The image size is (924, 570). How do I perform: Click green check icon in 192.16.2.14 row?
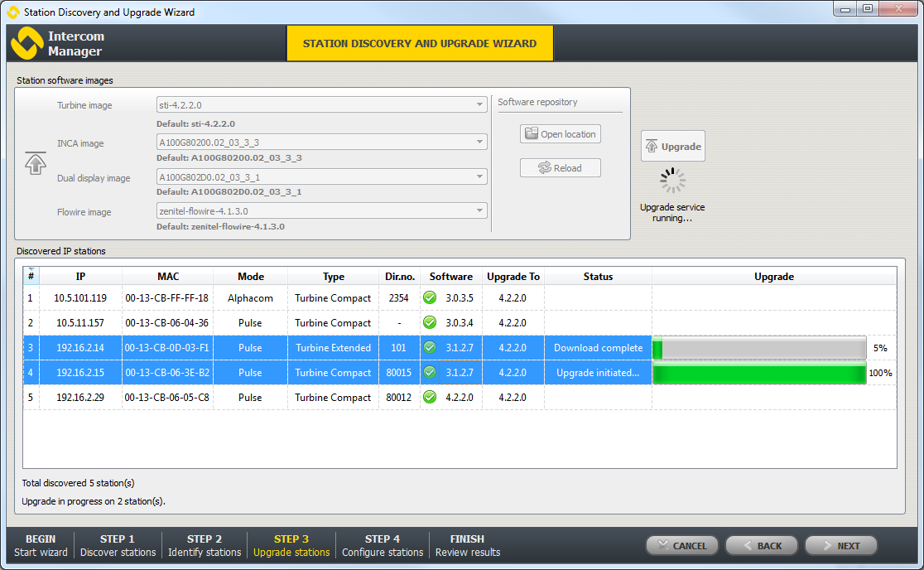coord(430,348)
